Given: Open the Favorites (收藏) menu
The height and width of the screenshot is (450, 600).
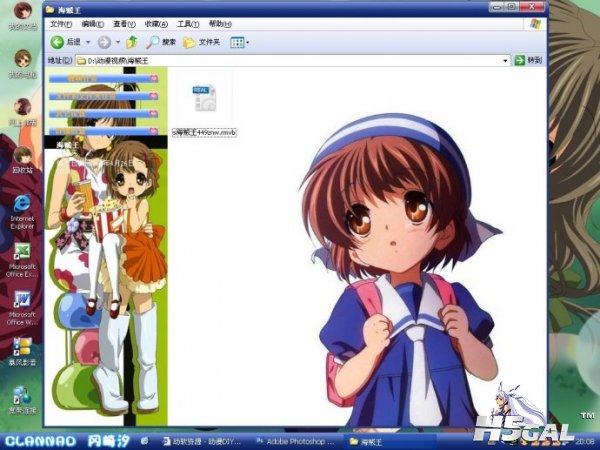Looking at the screenshot, I should (x=155, y=23).
